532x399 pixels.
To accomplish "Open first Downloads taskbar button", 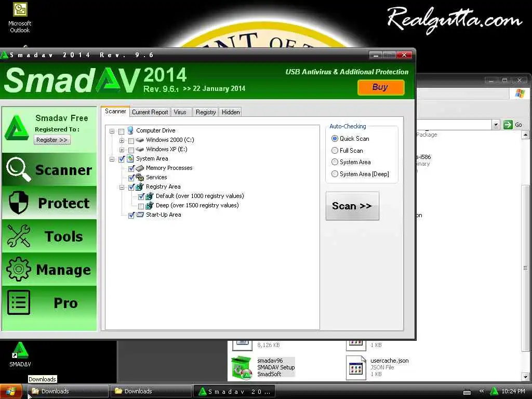I will 68,391.
